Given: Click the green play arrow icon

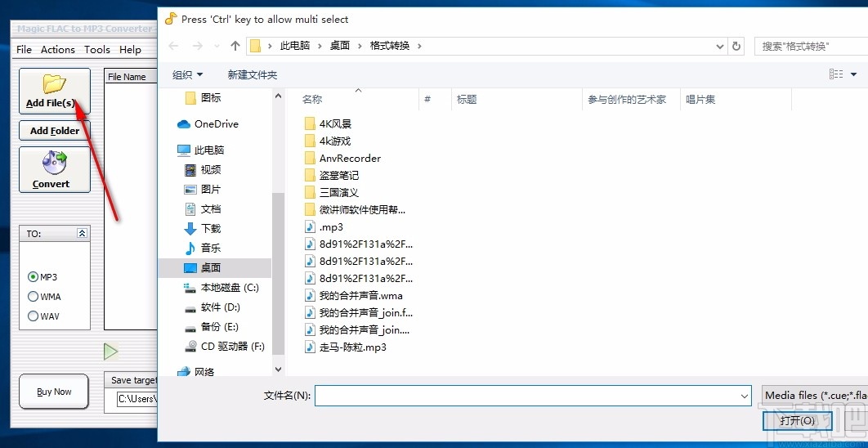Looking at the screenshot, I should click(x=110, y=351).
